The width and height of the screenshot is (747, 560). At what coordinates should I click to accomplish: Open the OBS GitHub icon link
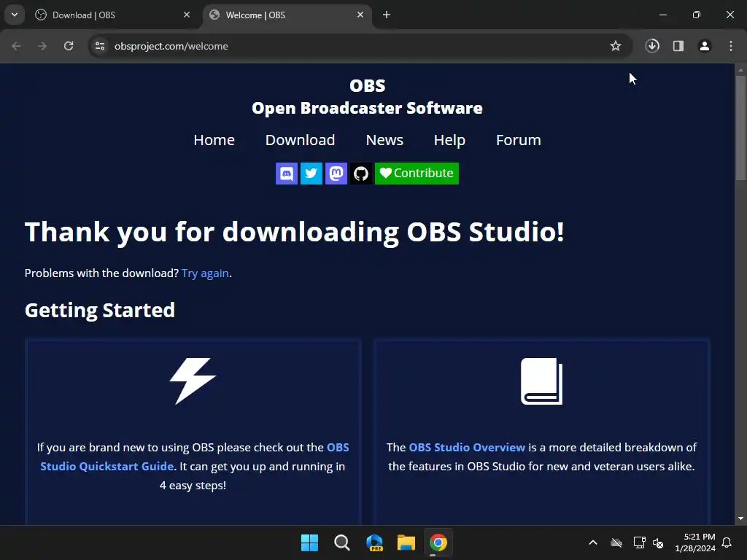360,174
